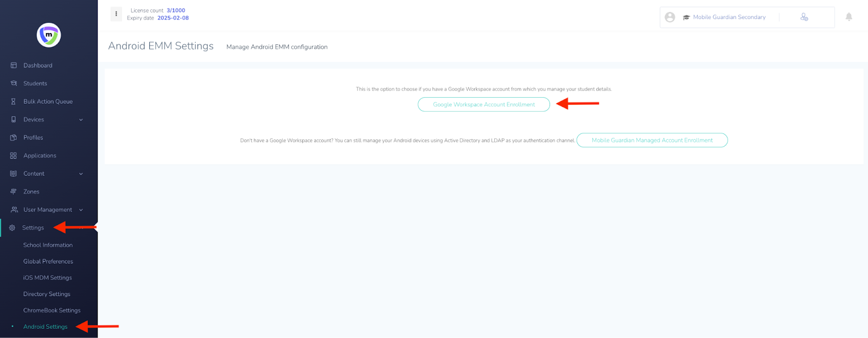Go to the Students section

[35, 83]
